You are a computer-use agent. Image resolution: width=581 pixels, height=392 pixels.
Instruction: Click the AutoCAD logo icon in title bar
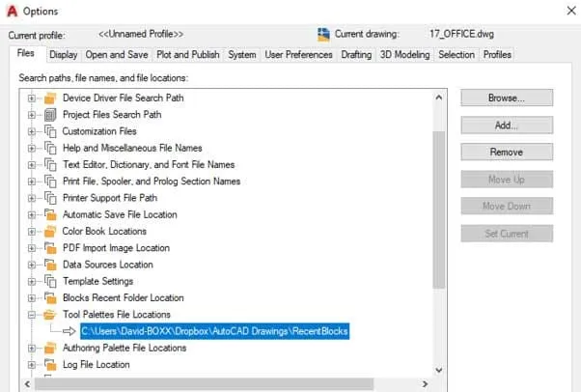point(12,11)
